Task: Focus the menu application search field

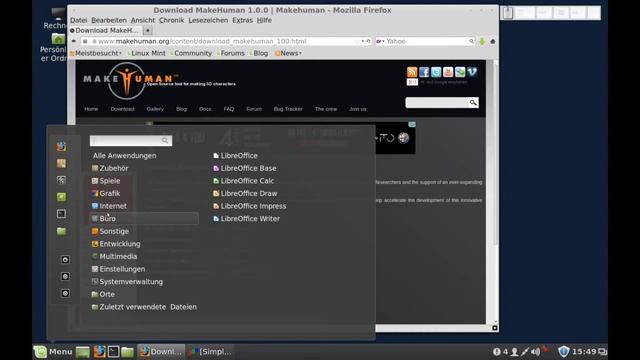Action: pos(131,140)
